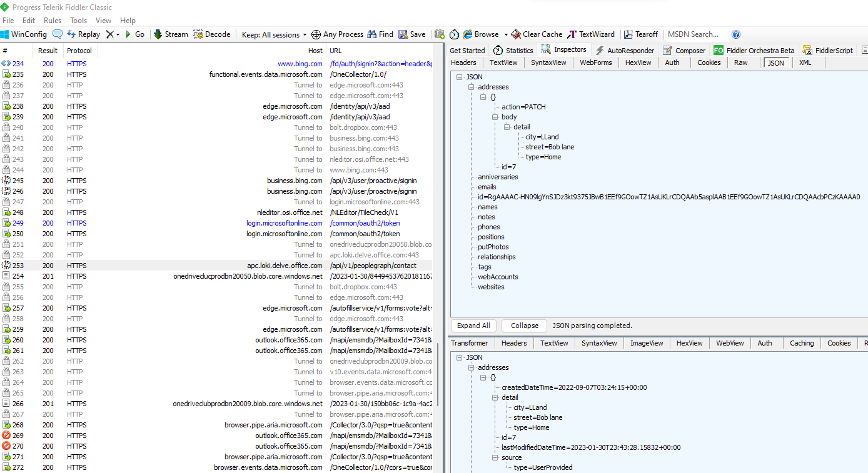Image resolution: width=868 pixels, height=473 pixels.
Task: Switch to the Get Started tab
Action: (467, 51)
